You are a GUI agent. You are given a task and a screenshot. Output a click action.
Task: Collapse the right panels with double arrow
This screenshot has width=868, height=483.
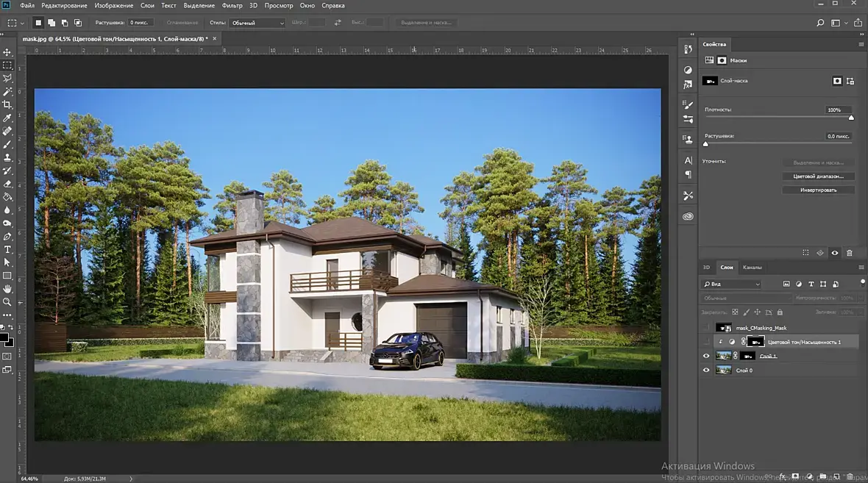(x=861, y=35)
